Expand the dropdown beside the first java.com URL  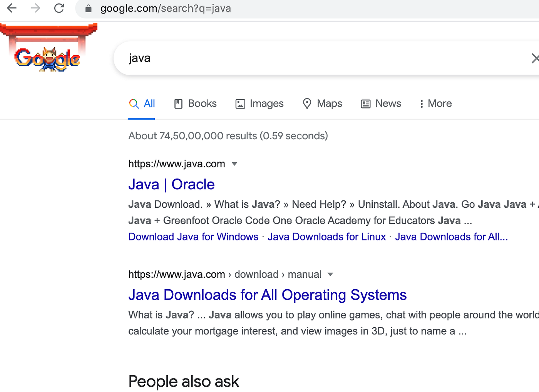pyautogui.click(x=234, y=164)
